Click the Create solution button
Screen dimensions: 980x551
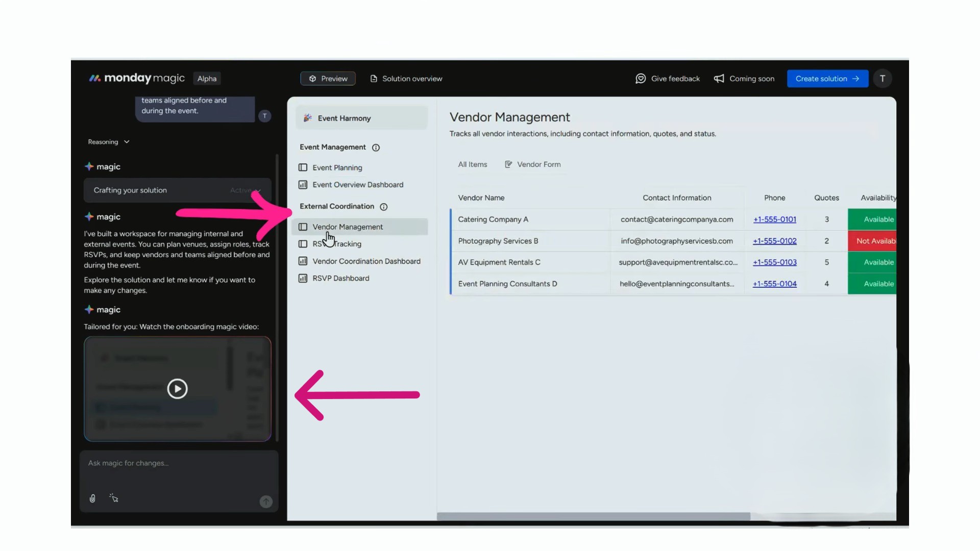(x=827, y=79)
